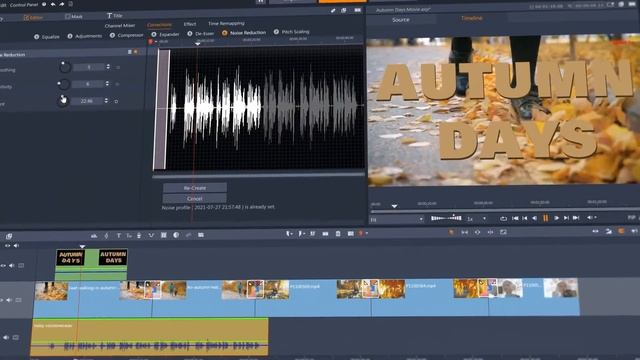Click the Undo arrow in top bar
The width and height of the screenshot is (640, 360).
click(53, 4)
